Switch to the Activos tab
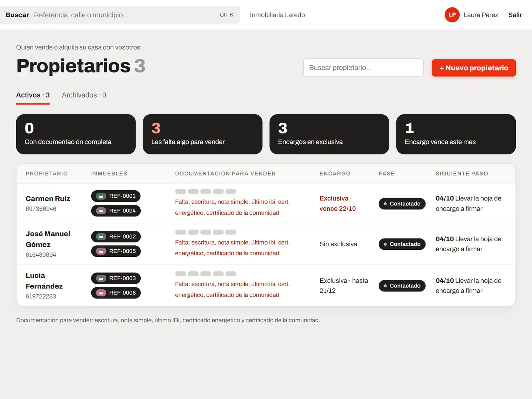532x399 pixels. (33, 95)
